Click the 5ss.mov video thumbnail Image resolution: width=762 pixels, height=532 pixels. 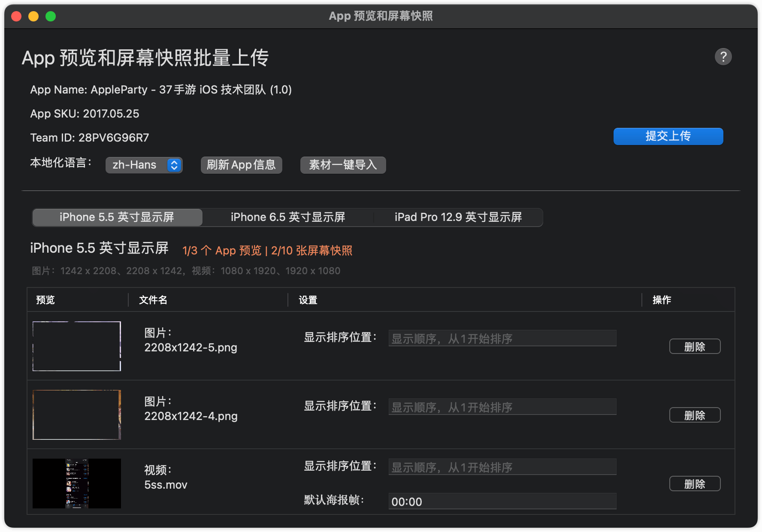pos(77,483)
